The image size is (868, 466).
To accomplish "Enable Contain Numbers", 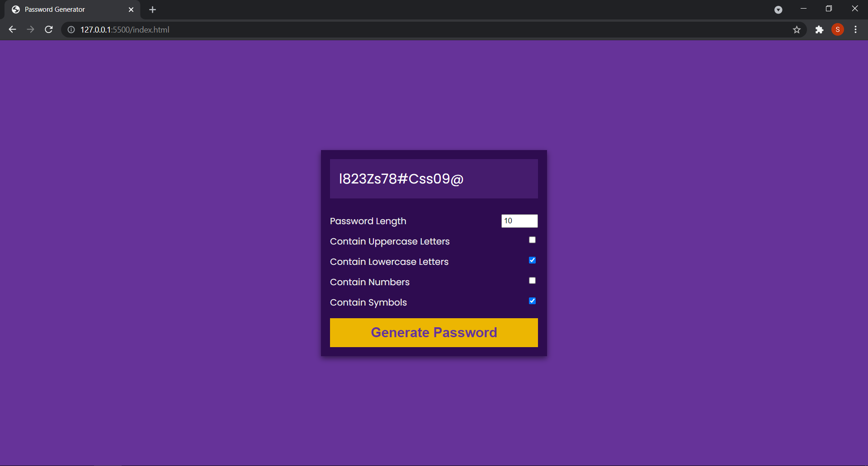I will tap(532, 280).
